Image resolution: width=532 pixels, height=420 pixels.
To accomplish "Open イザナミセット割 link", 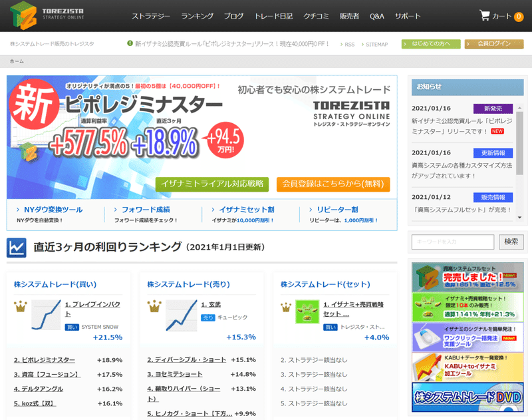I will click(247, 210).
